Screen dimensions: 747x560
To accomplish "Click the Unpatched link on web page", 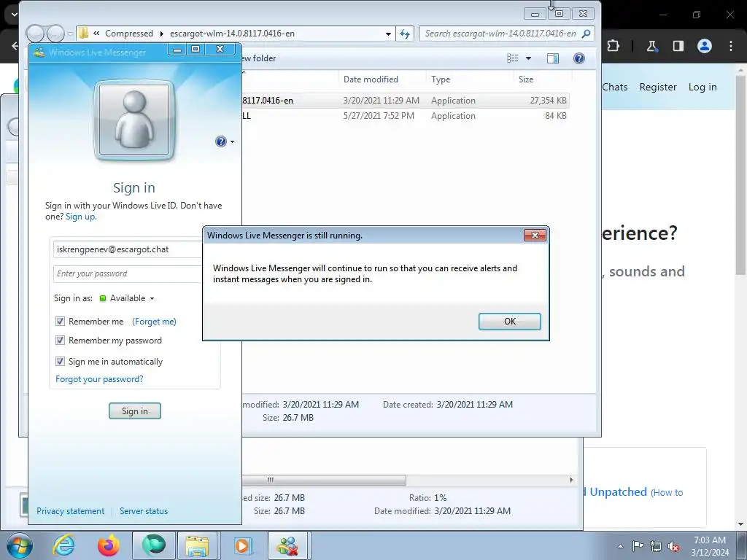I will click(x=618, y=492).
